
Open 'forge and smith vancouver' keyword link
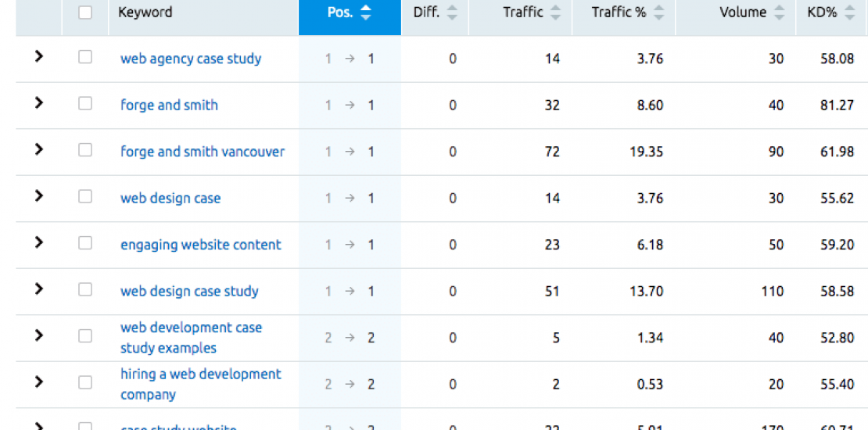tap(203, 152)
